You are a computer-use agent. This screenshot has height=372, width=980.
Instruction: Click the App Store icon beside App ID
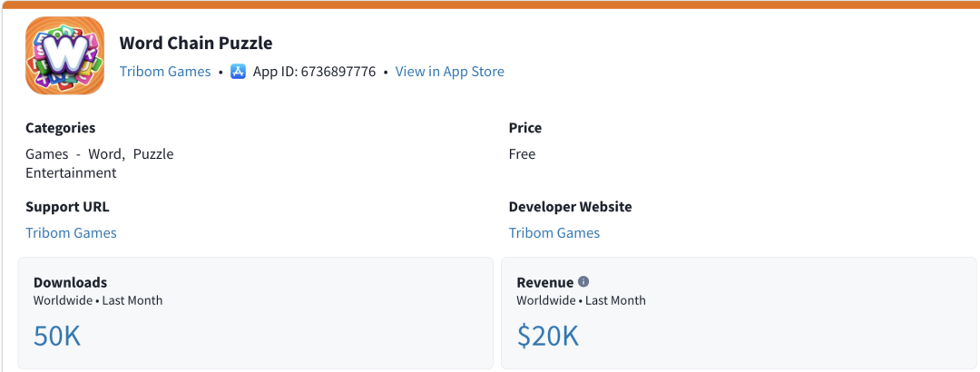pos(238,72)
